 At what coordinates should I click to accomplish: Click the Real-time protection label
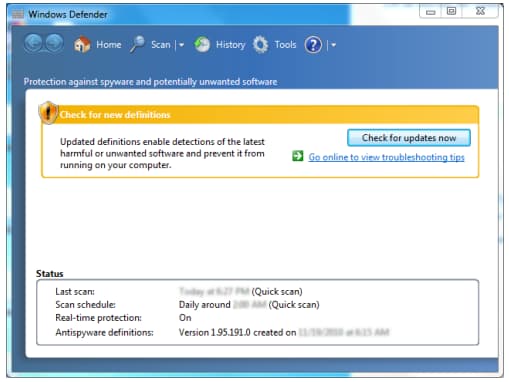(98, 318)
